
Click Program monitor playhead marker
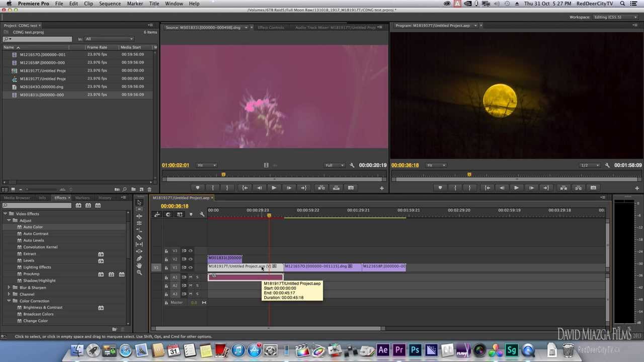click(x=469, y=175)
